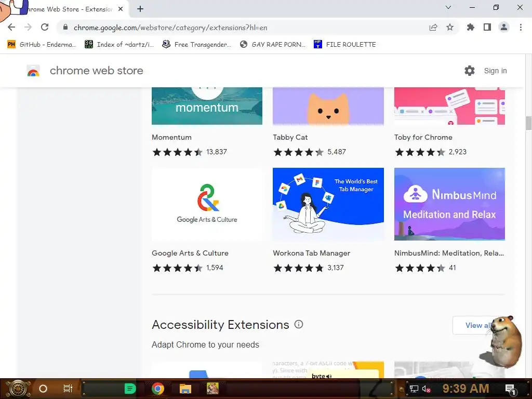Open the Workona Tab Manager thumbnail

(x=328, y=204)
